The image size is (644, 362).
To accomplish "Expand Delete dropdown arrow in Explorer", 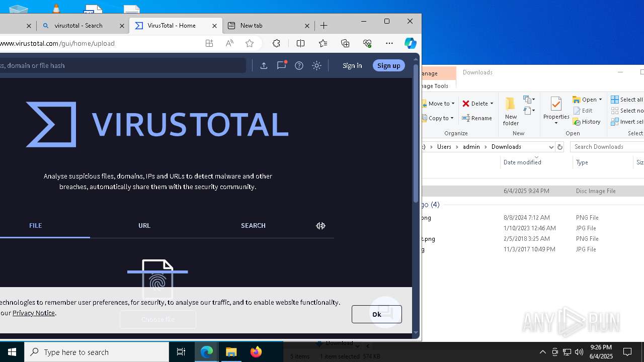I will tap(492, 104).
